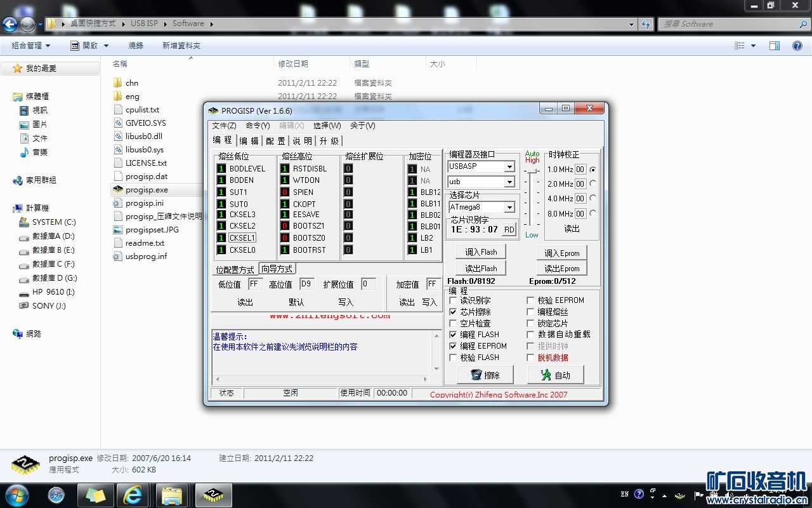Viewport: 812px width, 508px height.
Task: Open the 組合管理 dropdown in Explorer
Action: tap(31, 46)
